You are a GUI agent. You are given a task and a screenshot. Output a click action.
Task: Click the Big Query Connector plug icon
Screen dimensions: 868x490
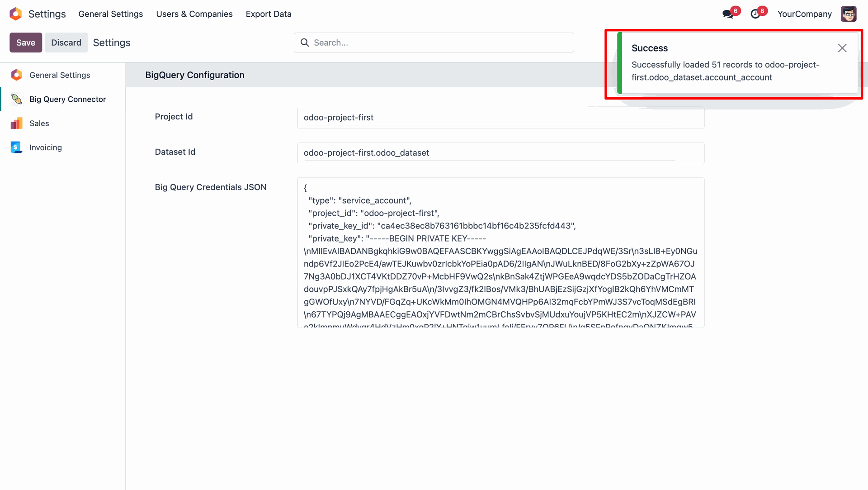pyautogui.click(x=17, y=99)
